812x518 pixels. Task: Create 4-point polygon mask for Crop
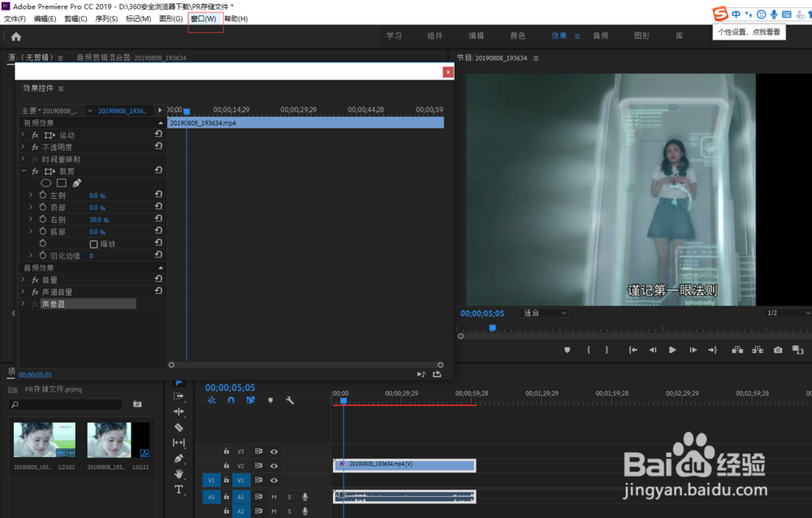[61, 183]
